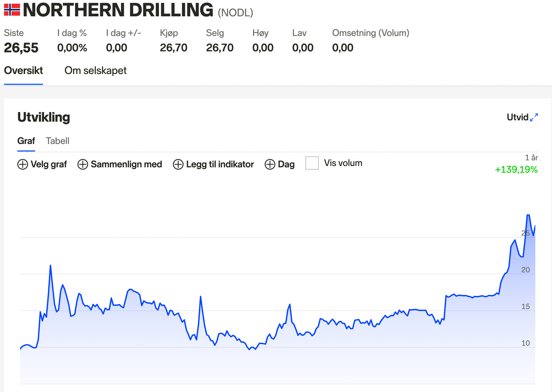Click the (NODL) ticker symbol
Viewport: 552px width, 392px height.
coord(236,13)
